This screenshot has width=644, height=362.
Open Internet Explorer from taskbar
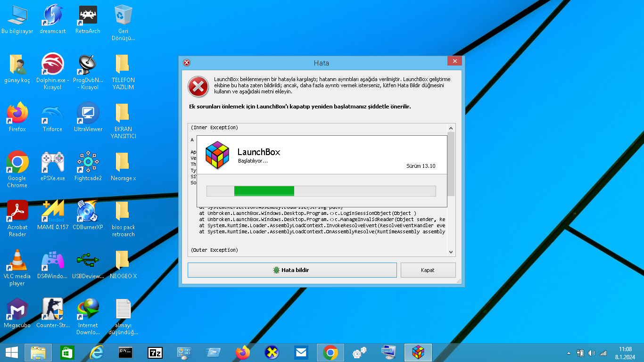(x=97, y=353)
